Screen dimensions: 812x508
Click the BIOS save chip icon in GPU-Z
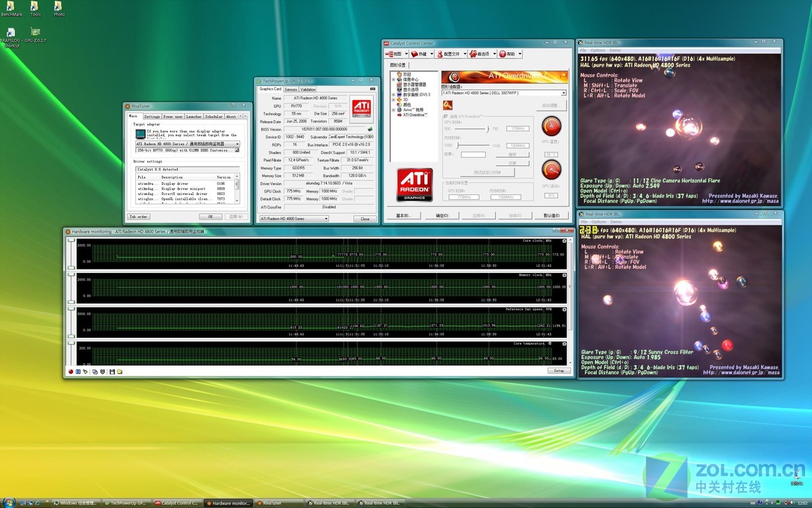[369, 129]
